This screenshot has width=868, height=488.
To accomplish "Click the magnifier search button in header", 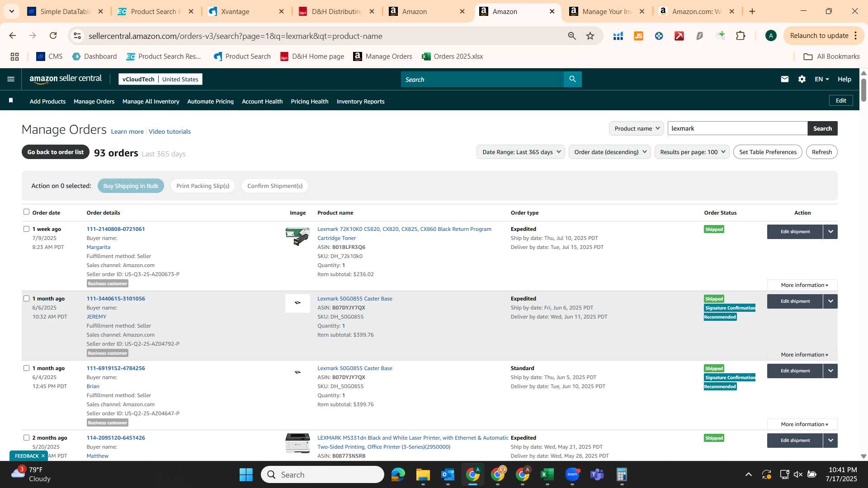I will tap(572, 79).
